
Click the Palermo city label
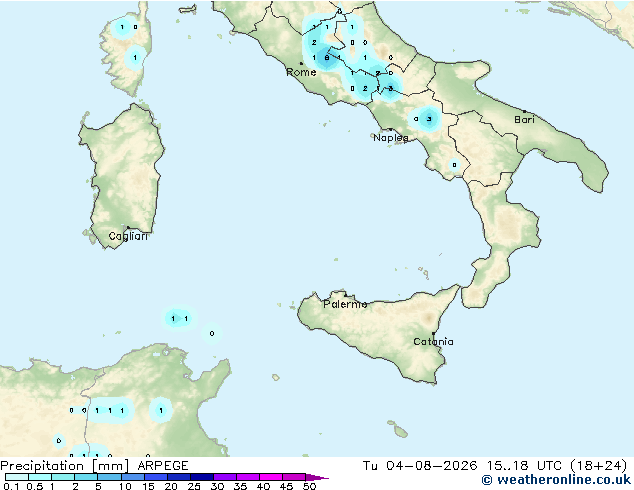(345, 304)
